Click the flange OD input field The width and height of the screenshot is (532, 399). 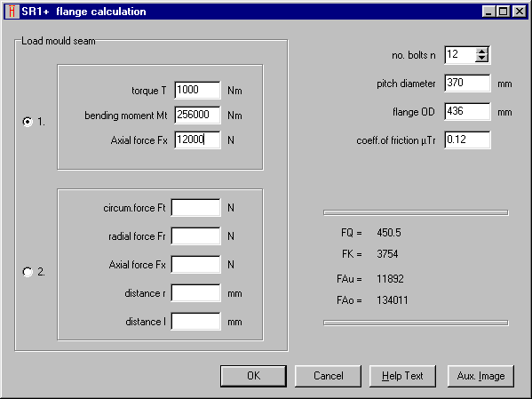coord(467,111)
